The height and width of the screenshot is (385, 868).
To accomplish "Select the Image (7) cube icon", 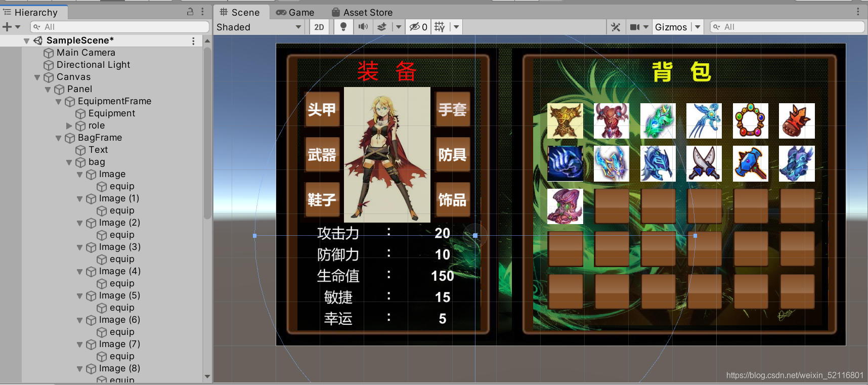I will click(91, 344).
